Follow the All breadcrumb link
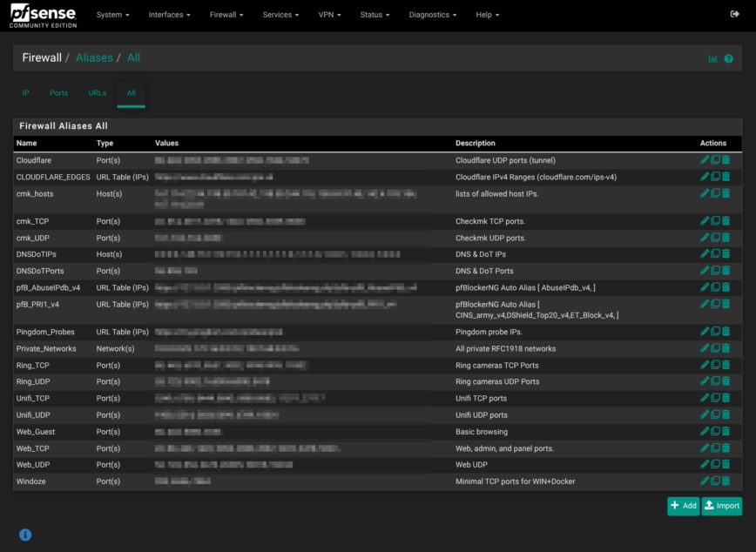Viewport: 756px width, 552px height. pos(133,57)
